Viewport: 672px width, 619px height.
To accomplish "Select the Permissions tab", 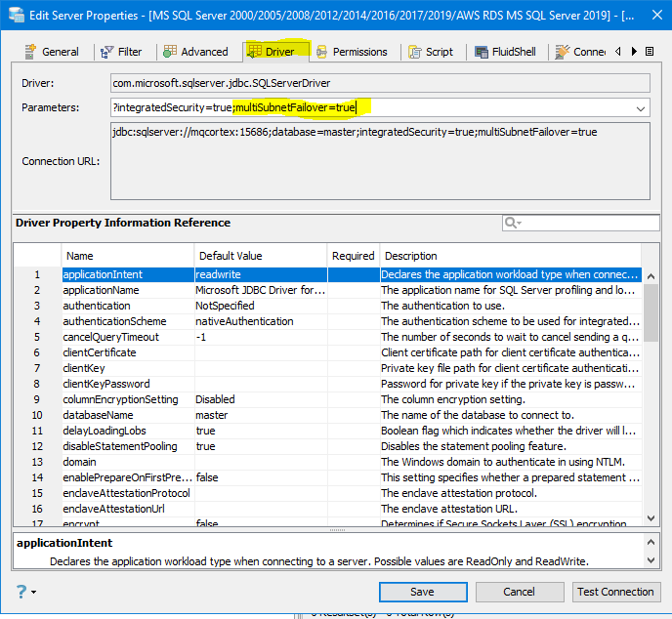I will point(352,52).
